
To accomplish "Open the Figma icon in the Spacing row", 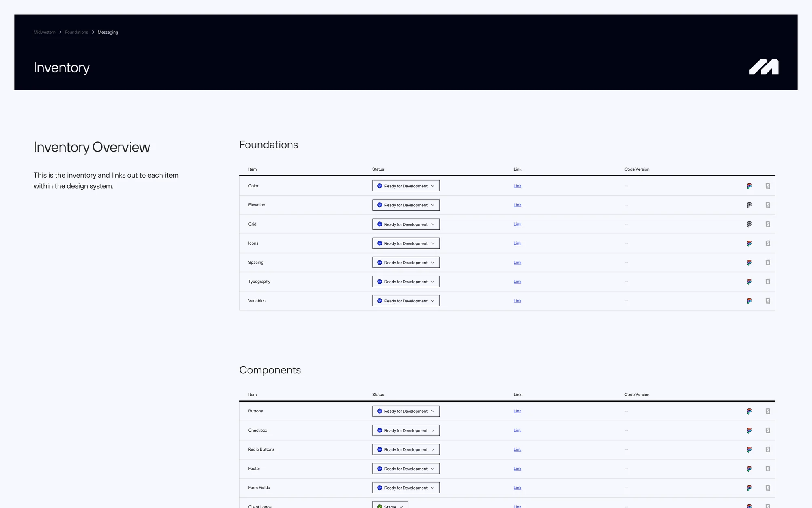I will 749,262.
